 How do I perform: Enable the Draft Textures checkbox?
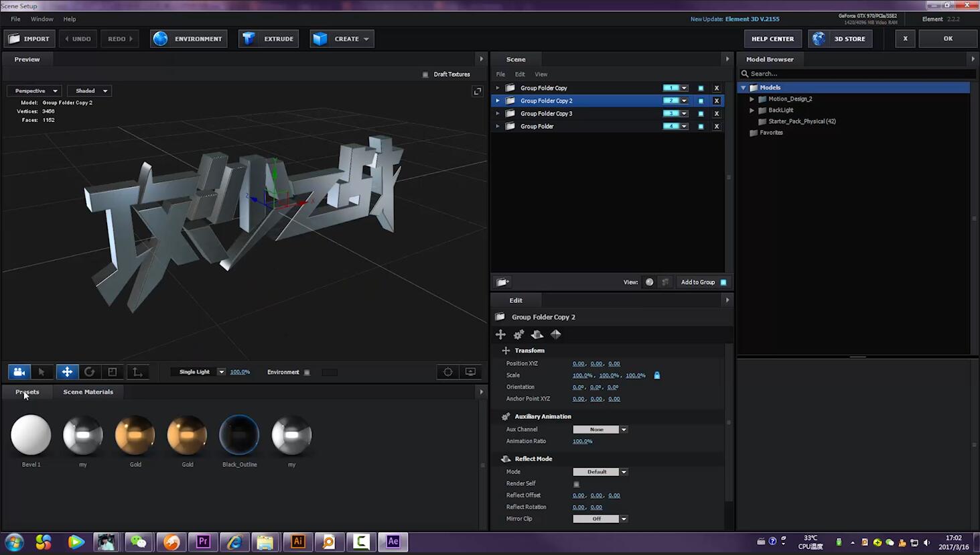tap(425, 74)
